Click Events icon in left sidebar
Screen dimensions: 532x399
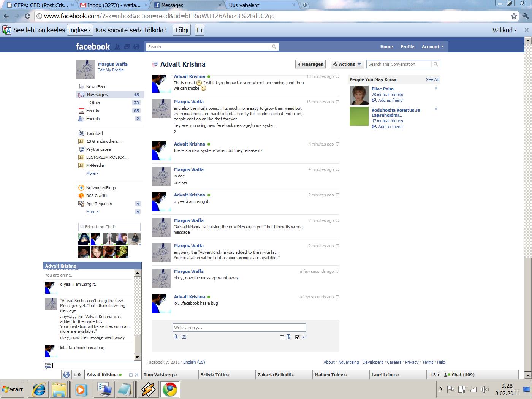tap(81, 111)
